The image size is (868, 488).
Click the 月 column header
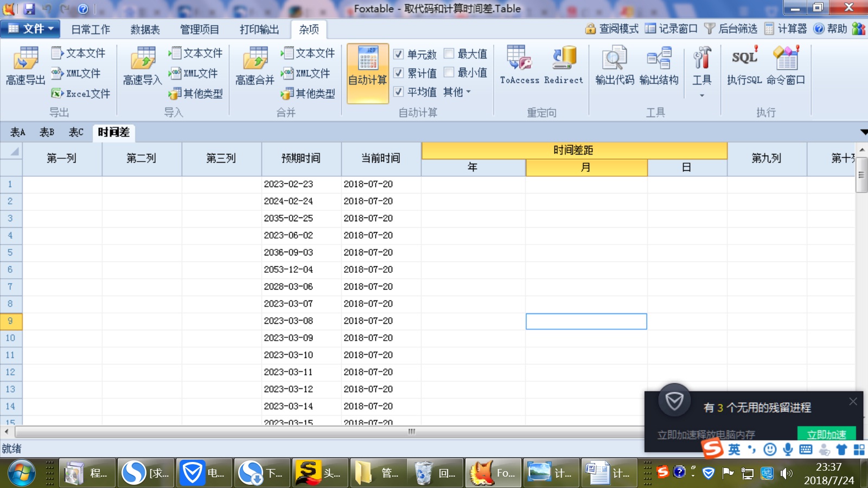(x=586, y=168)
